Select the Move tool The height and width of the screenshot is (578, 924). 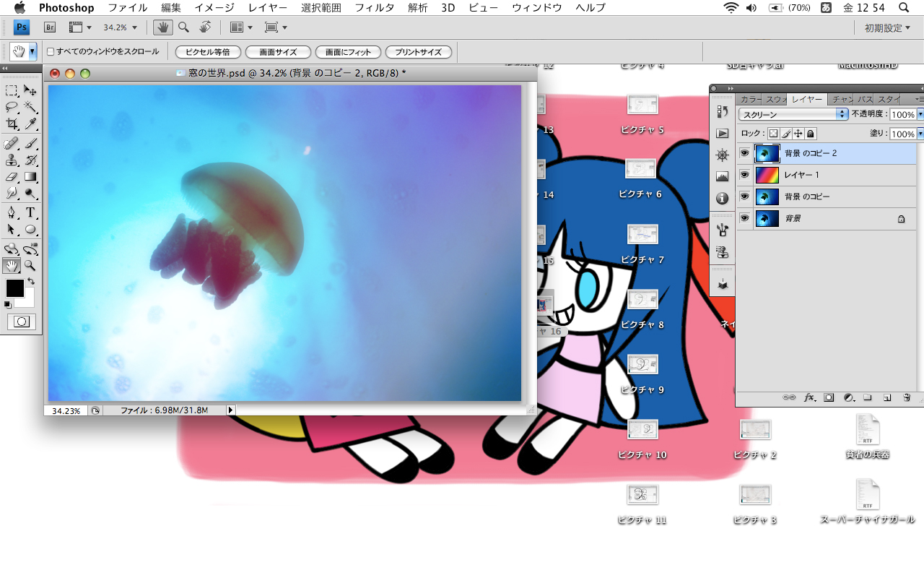click(x=30, y=90)
